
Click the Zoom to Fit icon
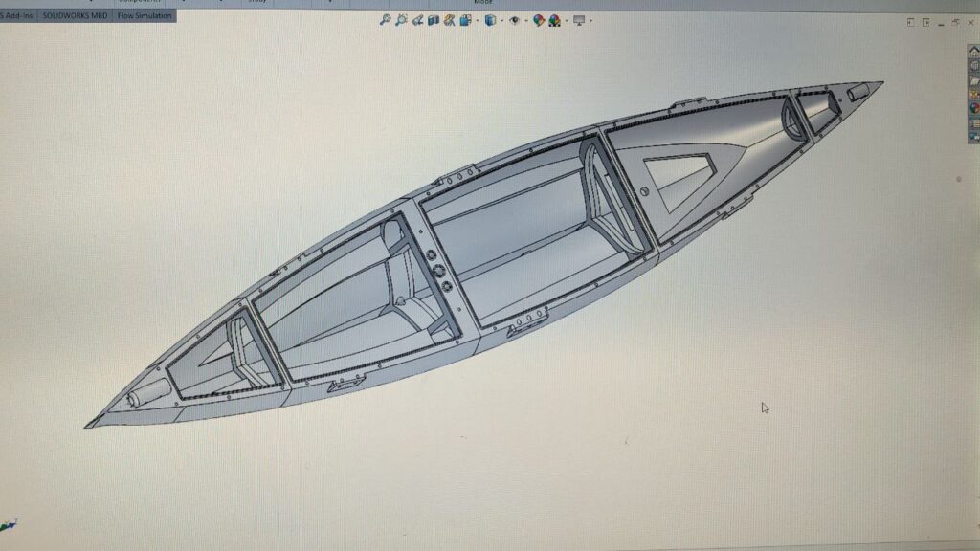[385, 21]
